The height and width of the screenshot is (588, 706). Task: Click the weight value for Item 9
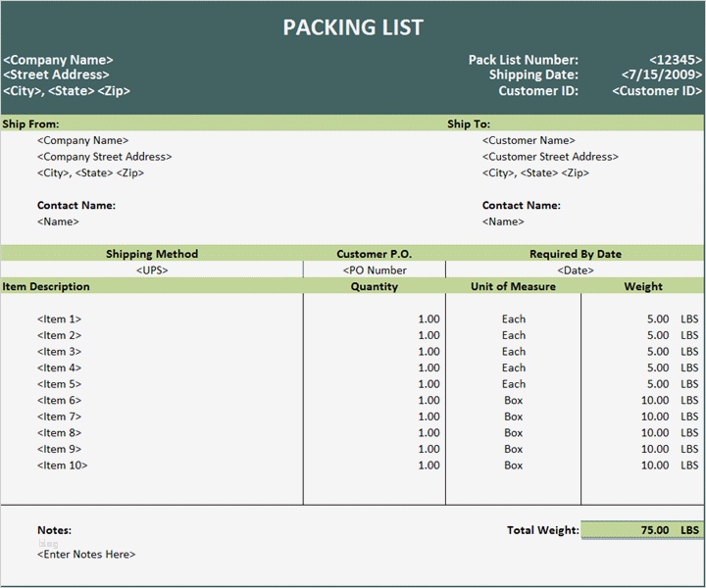pyautogui.click(x=654, y=449)
